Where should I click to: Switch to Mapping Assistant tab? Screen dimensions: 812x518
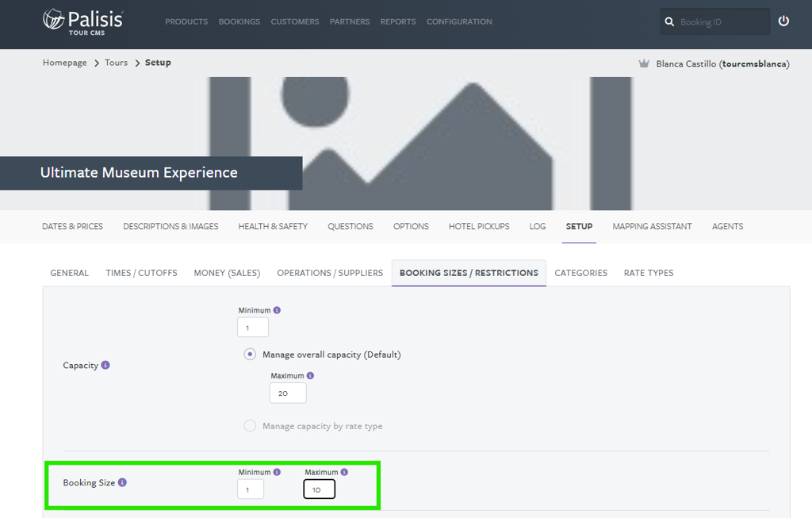652,226
